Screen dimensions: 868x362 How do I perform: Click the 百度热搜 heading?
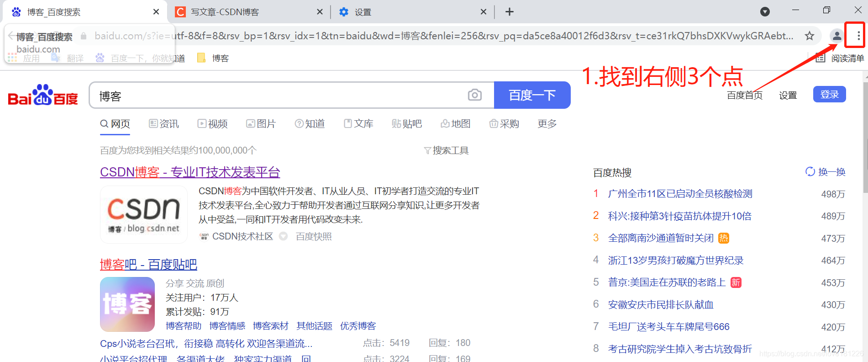point(612,173)
